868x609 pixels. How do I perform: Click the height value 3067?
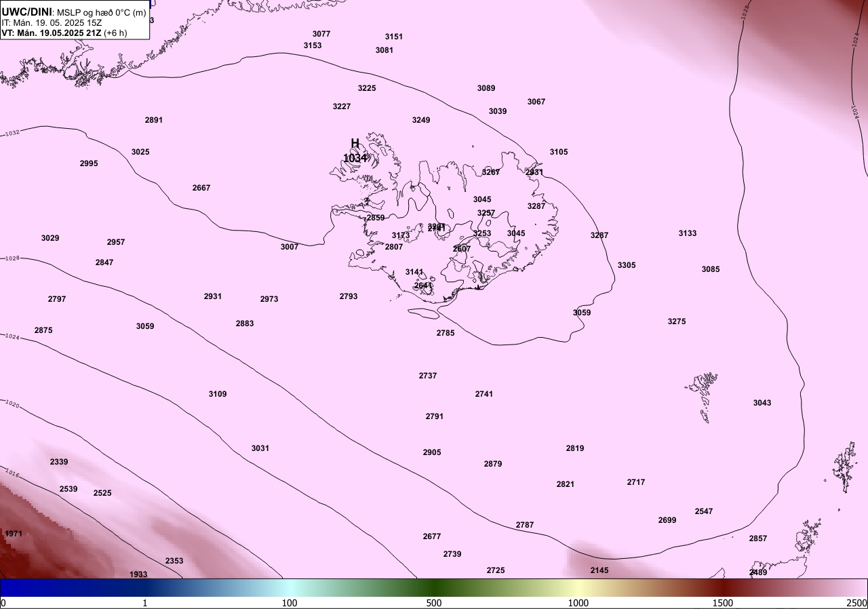[536, 102]
